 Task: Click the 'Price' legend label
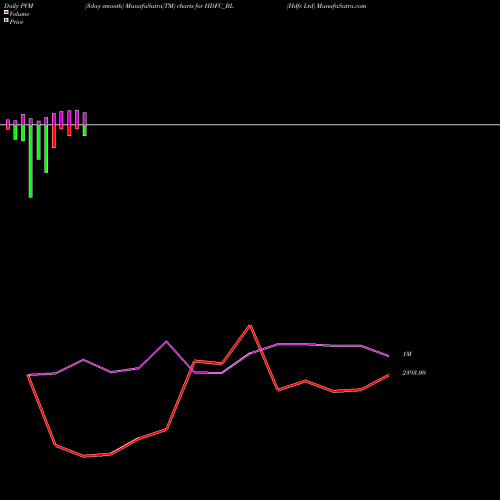[16, 22]
